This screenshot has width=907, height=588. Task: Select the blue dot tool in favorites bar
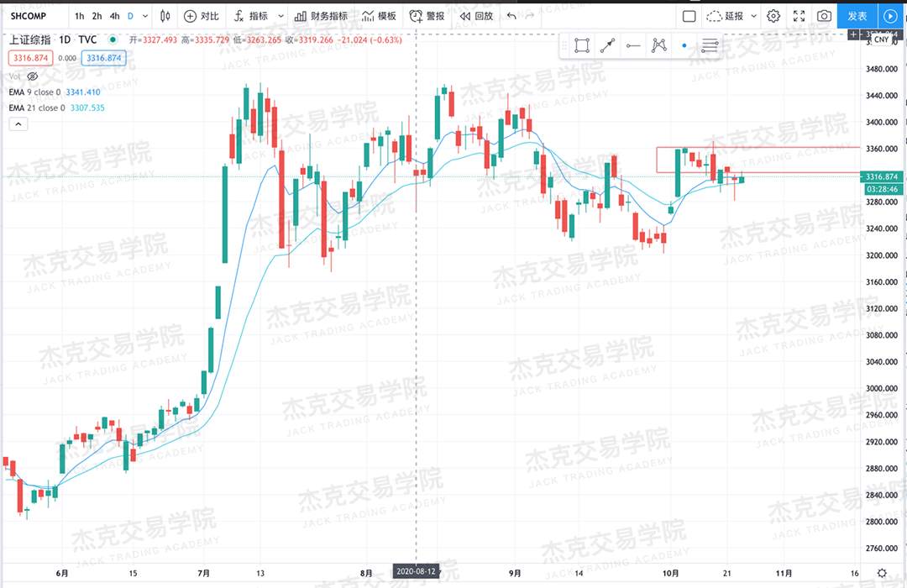click(x=684, y=45)
